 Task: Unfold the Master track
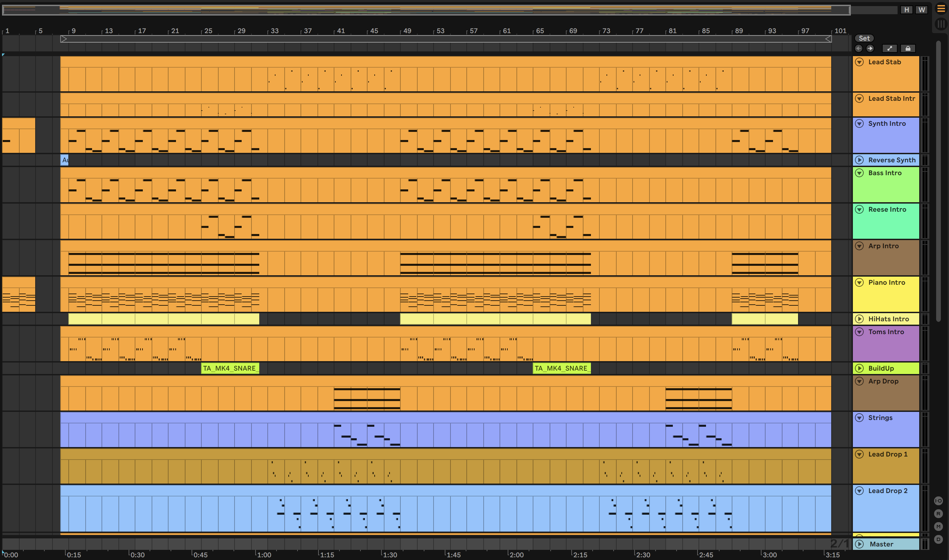[x=860, y=544]
